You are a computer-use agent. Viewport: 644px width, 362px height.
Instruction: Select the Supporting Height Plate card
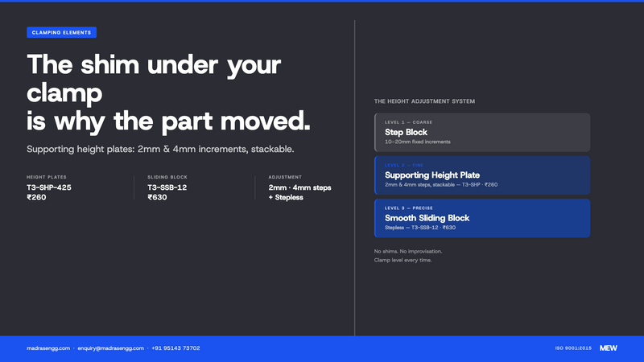tap(482, 175)
